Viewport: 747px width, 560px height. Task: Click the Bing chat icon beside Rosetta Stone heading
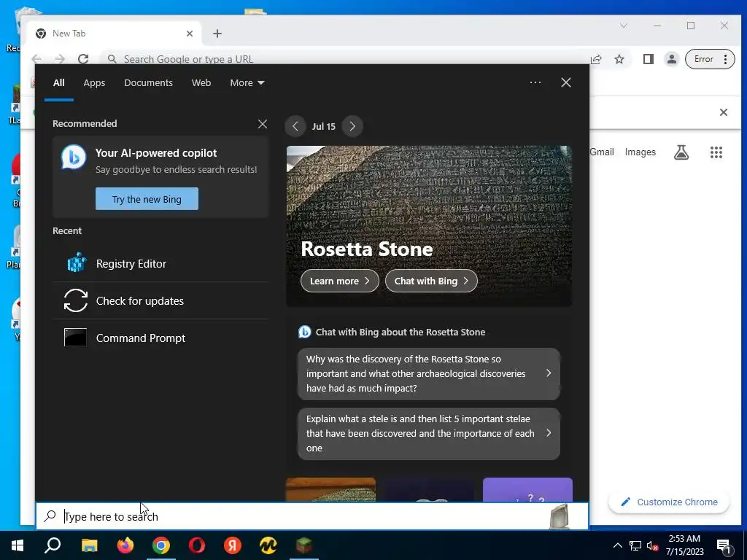pyautogui.click(x=304, y=332)
